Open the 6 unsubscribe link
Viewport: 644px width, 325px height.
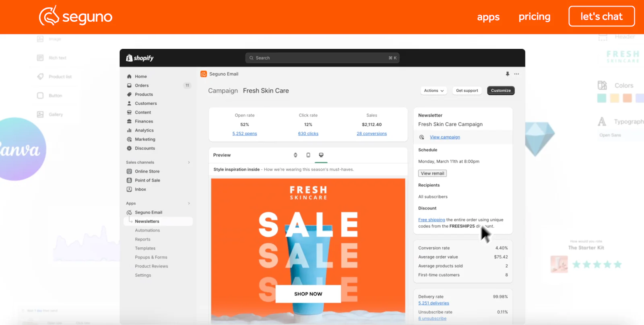(x=432, y=319)
